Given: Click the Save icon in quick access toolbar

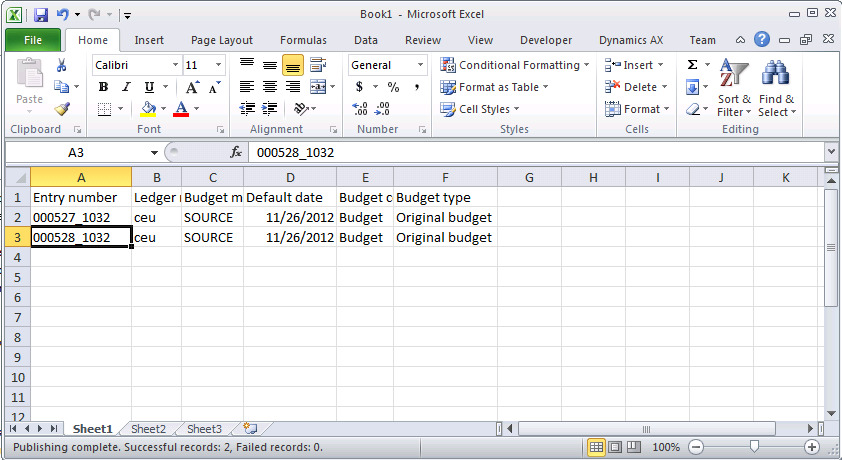Looking at the screenshot, I should (x=41, y=15).
